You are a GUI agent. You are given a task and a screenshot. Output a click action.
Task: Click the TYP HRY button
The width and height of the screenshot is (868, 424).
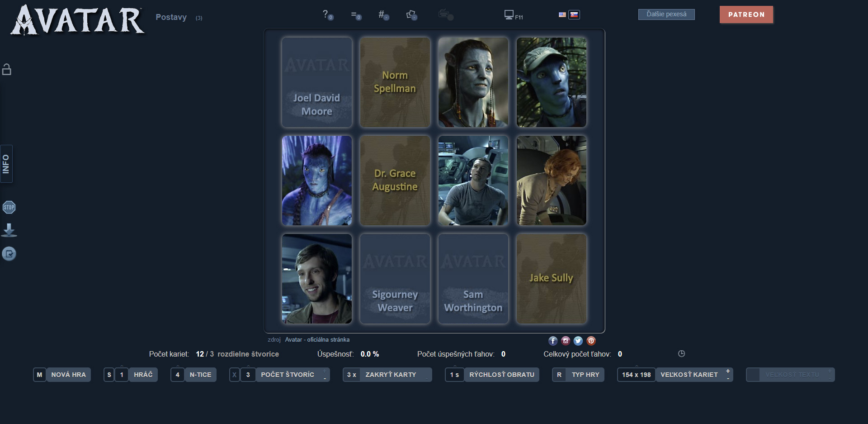point(585,375)
